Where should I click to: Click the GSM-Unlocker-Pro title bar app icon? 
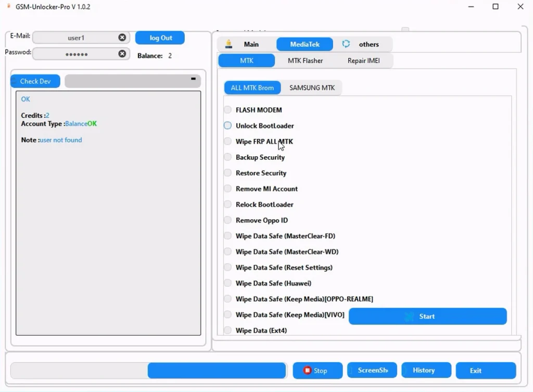click(8, 7)
